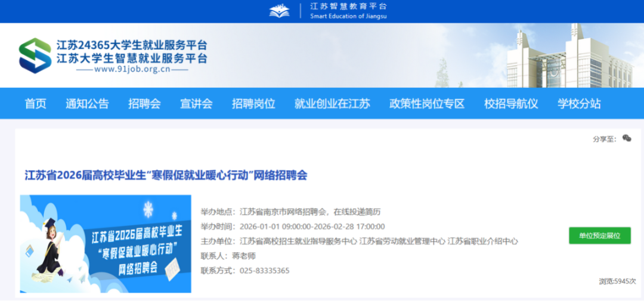The image size is (644, 301).
Task: Click 校招导航仪 in navigation bar
Action: click(x=511, y=103)
